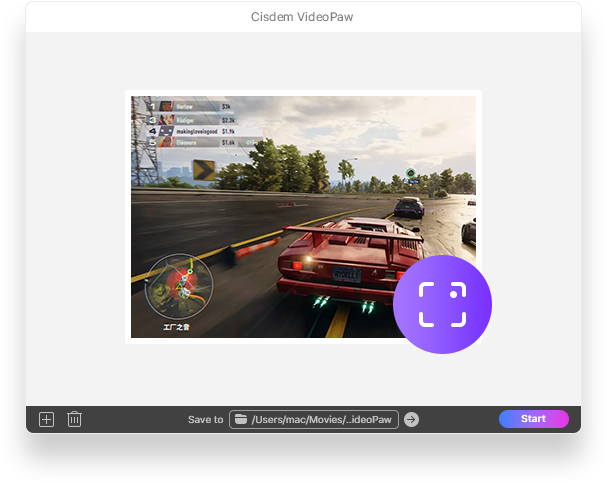Click the purple screen capture icon

coord(442,304)
